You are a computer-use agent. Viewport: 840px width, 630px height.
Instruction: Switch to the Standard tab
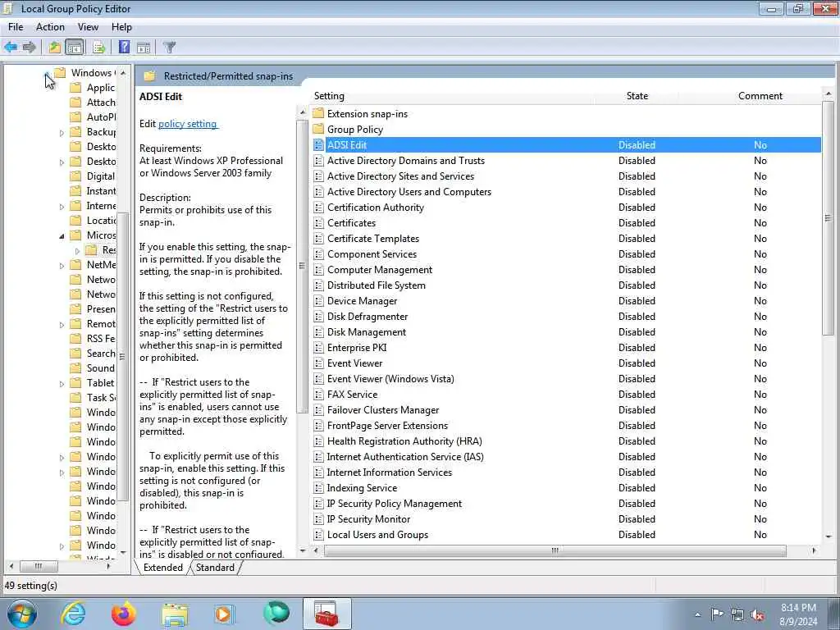click(x=215, y=568)
